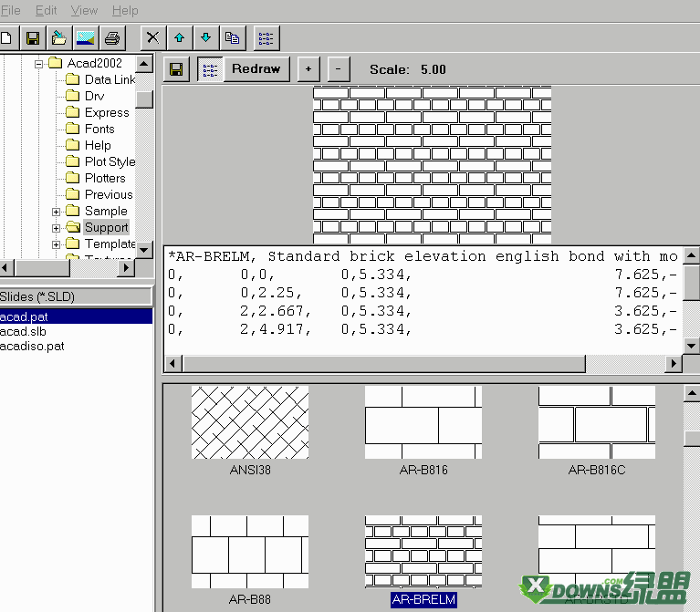Expand the Support folder node
This screenshot has height=612, width=700.
(x=56, y=228)
